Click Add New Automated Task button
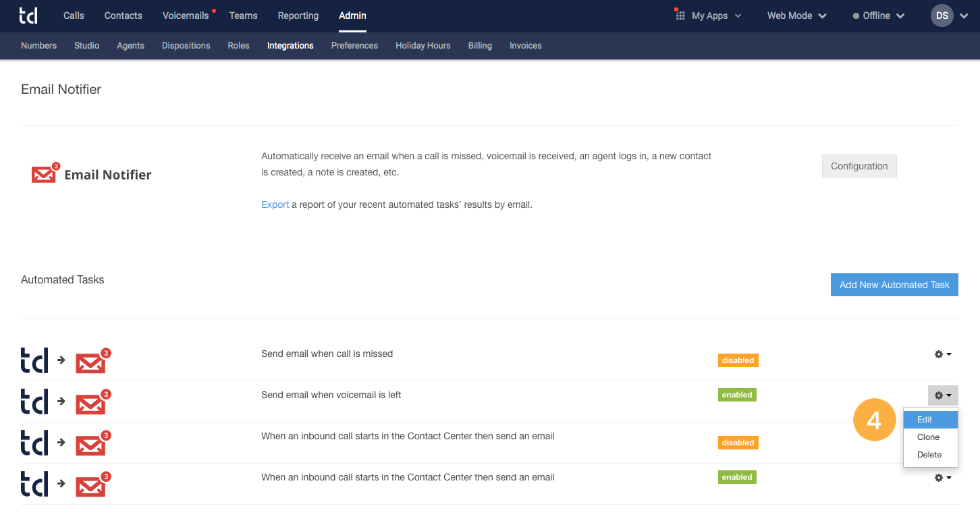This screenshot has height=527, width=980. [x=894, y=285]
